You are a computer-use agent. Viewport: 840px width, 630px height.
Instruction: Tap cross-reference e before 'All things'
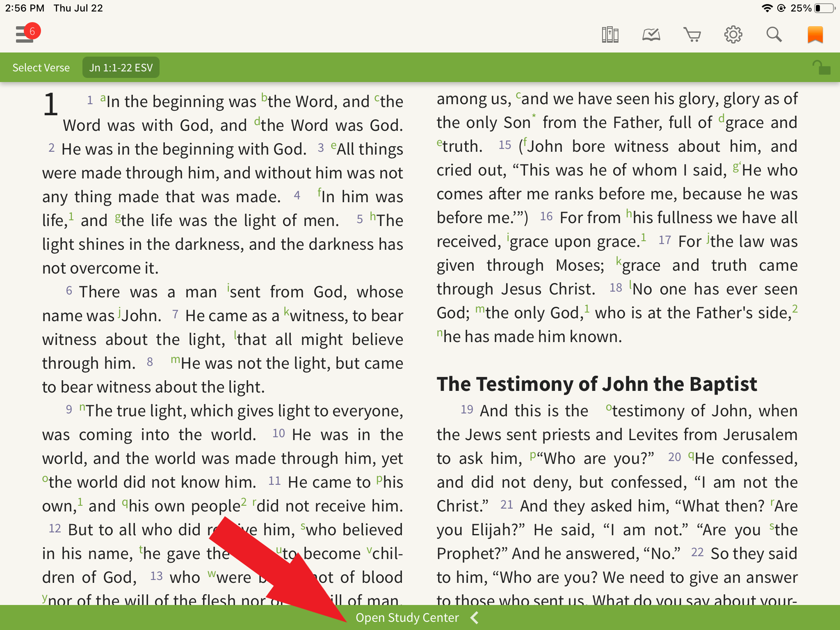coord(334,146)
